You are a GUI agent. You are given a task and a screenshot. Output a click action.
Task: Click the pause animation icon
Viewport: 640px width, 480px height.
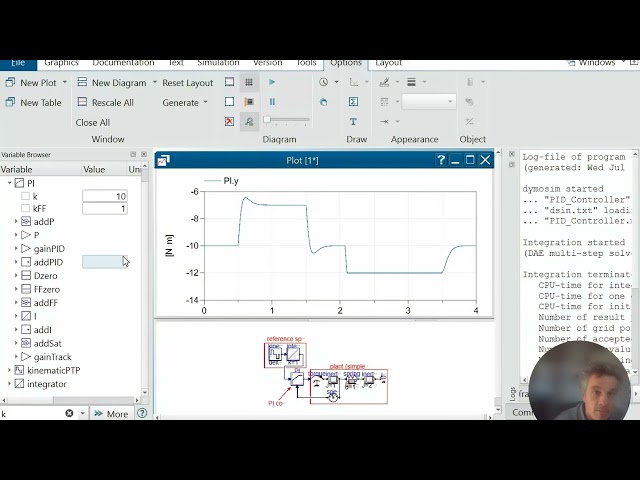click(272, 102)
